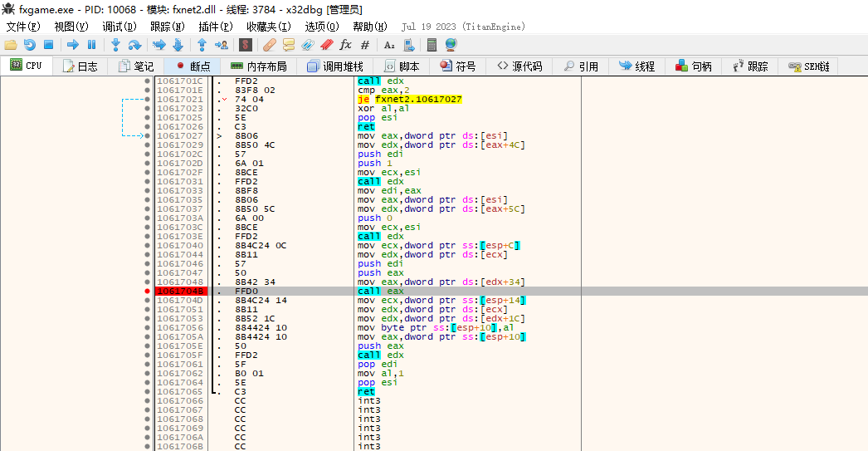Click the Run Till Return icon
The height and width of the screenshot is (451, 868).
[202, 45]
